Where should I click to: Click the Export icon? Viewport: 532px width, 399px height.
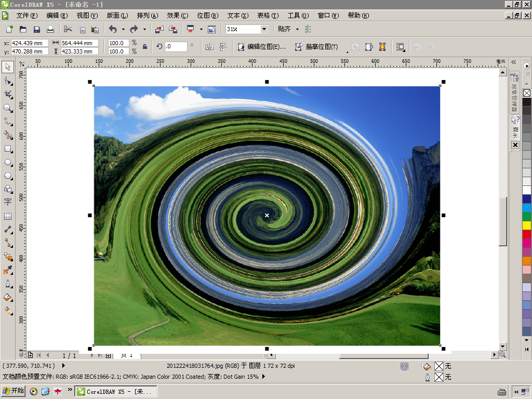pyautogui.click(x=173, y=29)
